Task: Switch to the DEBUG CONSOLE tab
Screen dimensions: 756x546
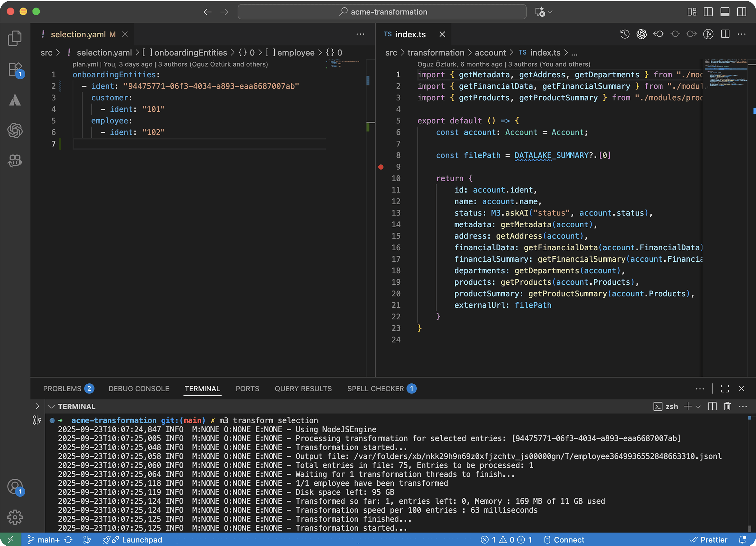Action: coord(139,388)
